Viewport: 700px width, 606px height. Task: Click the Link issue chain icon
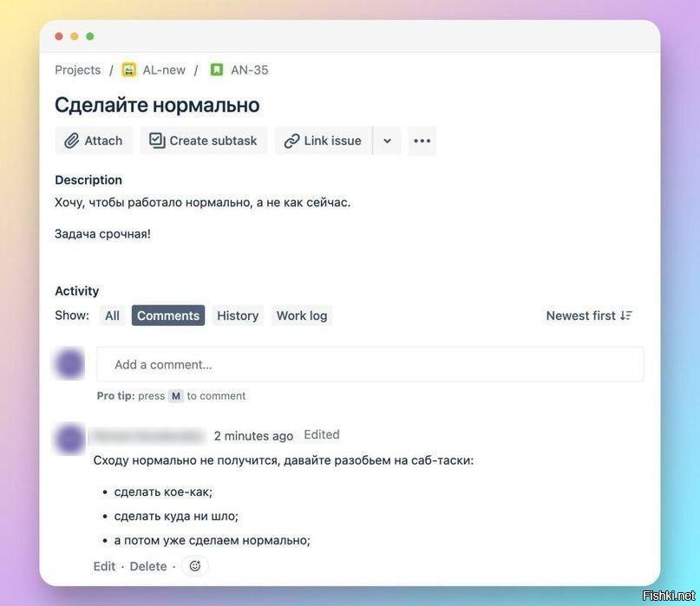click(x=291, y=140)
